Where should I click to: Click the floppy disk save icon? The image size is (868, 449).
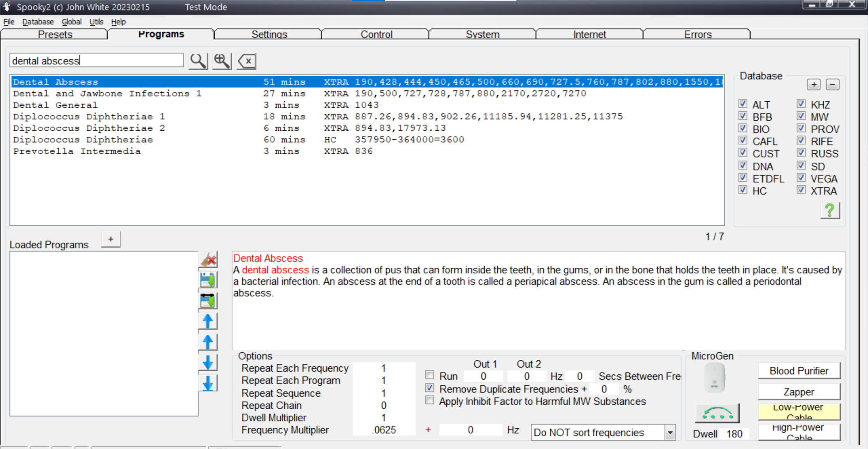tap(208, 280)
